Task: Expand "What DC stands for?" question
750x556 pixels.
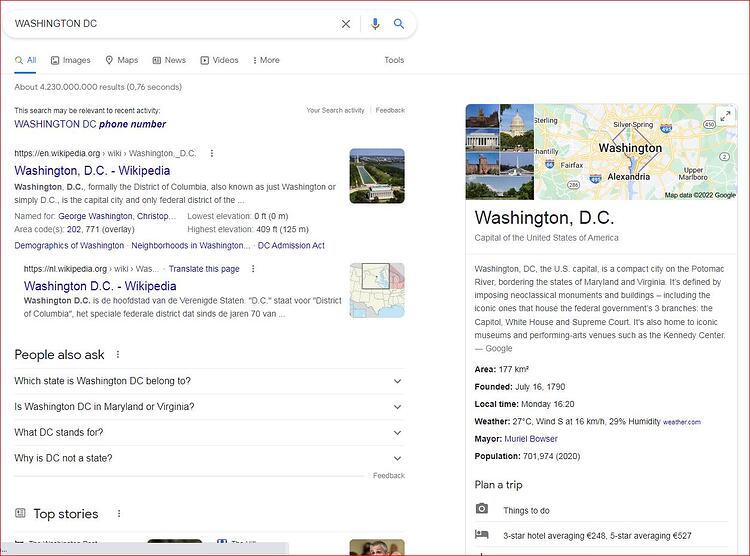Action: click(x=210, y=433)
